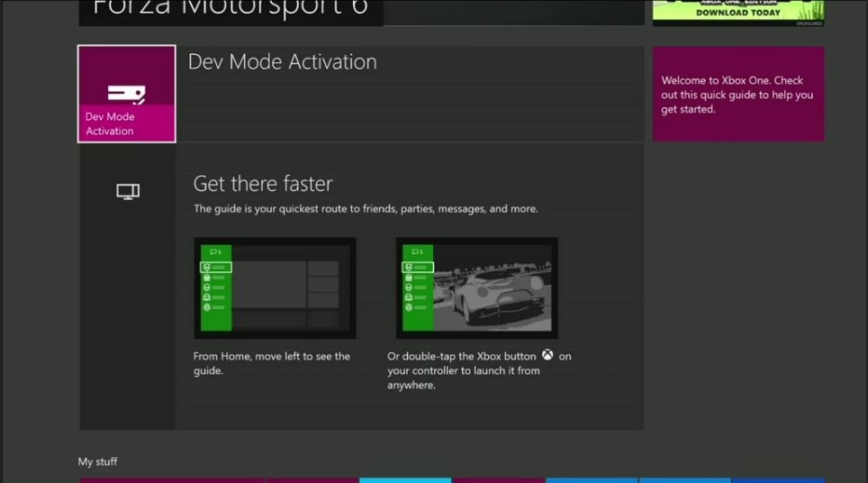Click 'The guide is your quickest route' text
Viewport: 868px width, 483px height.
366,209
